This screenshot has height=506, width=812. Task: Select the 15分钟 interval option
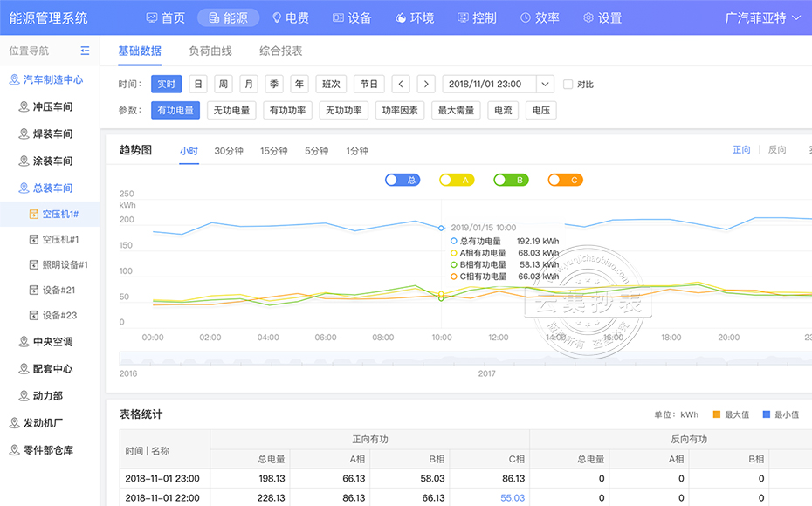[x=273, y=151]
